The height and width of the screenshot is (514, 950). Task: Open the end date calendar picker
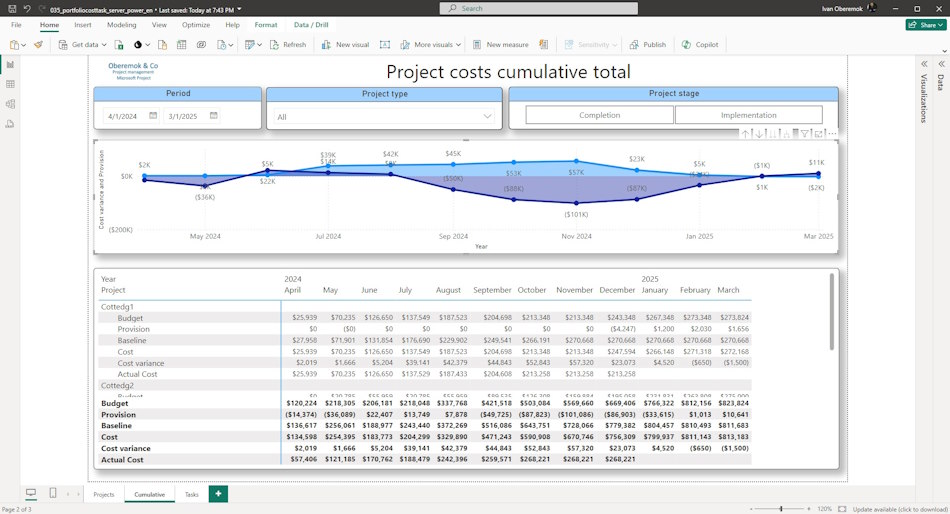[x=213, y=115]
